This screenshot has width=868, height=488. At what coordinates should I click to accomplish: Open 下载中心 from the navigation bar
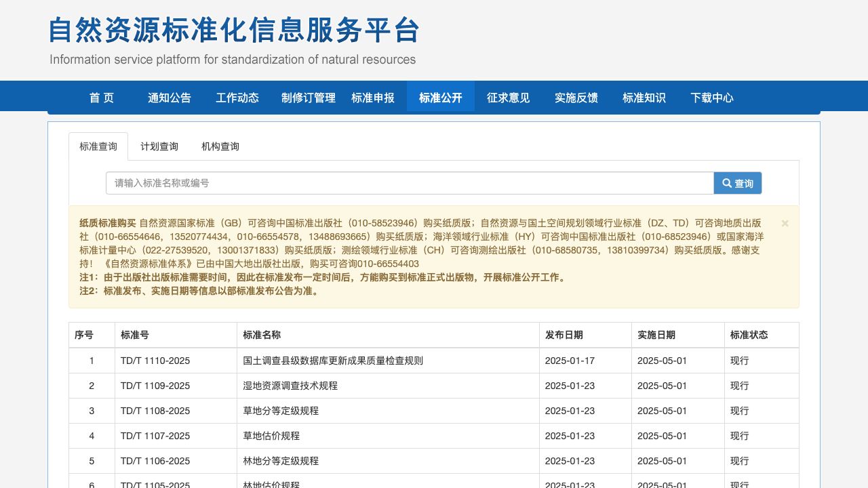[x=712, y=98]
